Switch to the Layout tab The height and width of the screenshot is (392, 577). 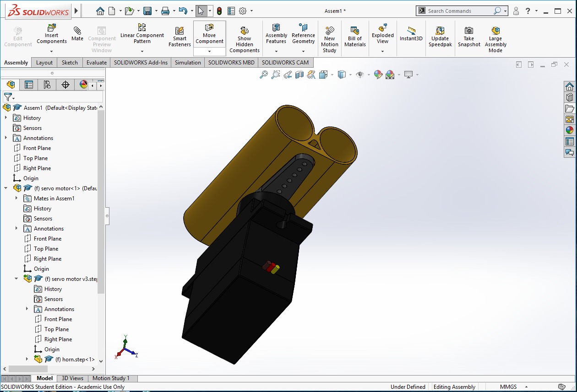pos(44,63)
